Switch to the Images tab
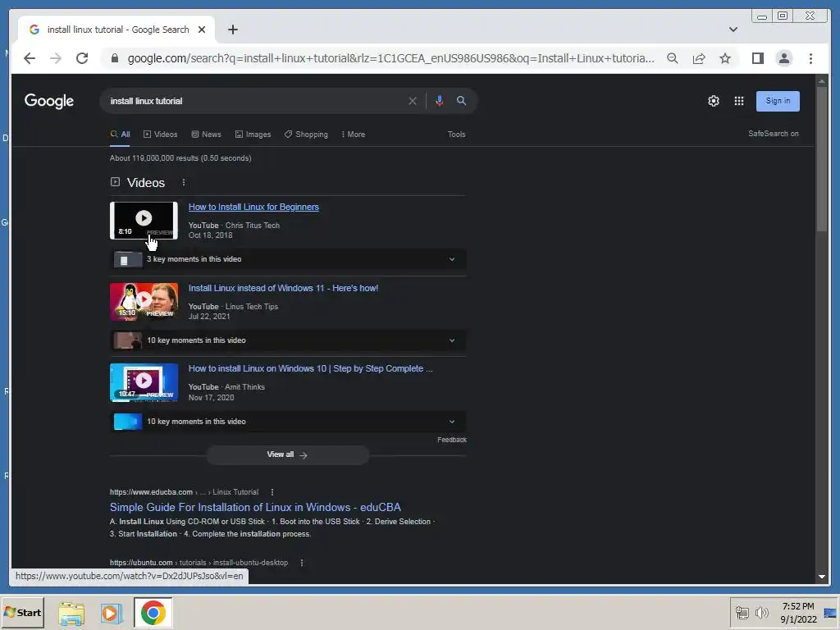The height and width of the screenshot is (630, 840). [253, 135]
